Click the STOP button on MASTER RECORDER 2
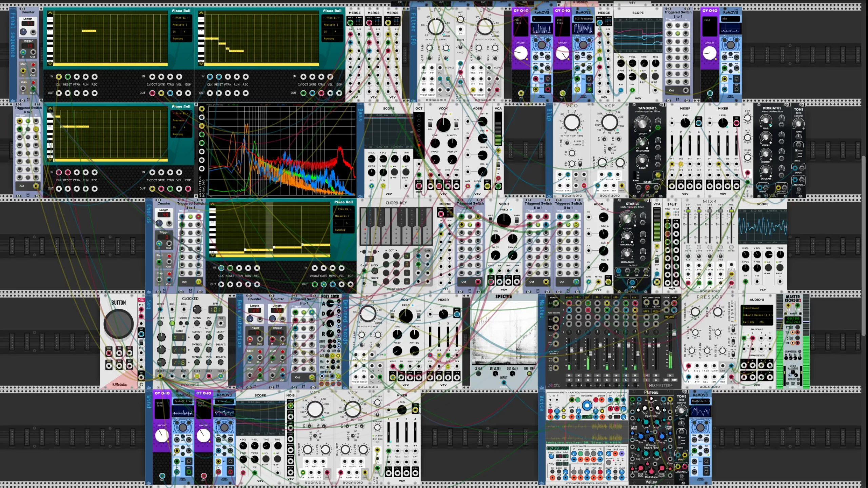 pos(797,338)
